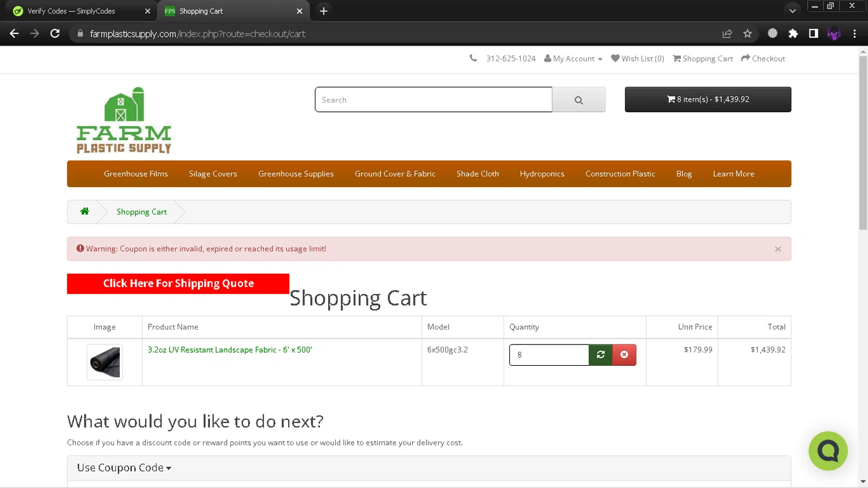Click the globe extension icon
This screenshot has height=488, width=868.
click(773, 34)
